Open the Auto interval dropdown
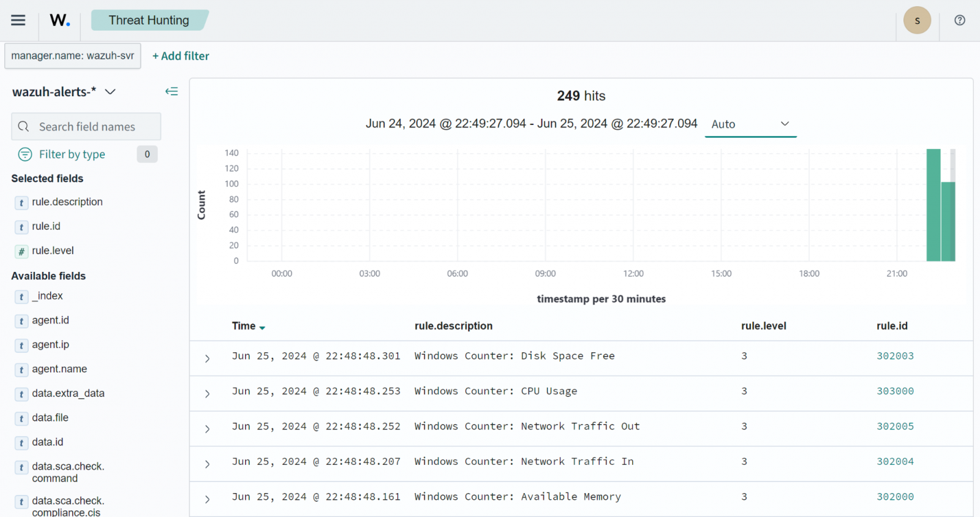This screenshot has width=980, height=517. [750, 124]
